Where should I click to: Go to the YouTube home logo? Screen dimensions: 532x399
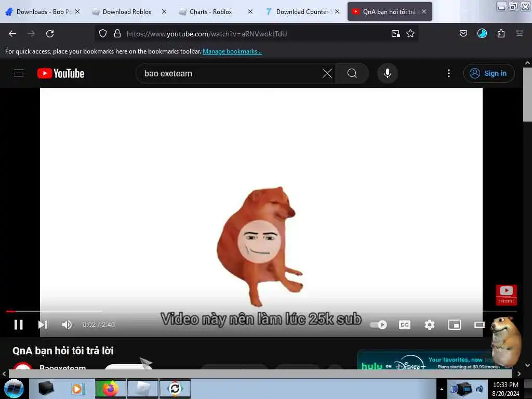click(61, 73)
